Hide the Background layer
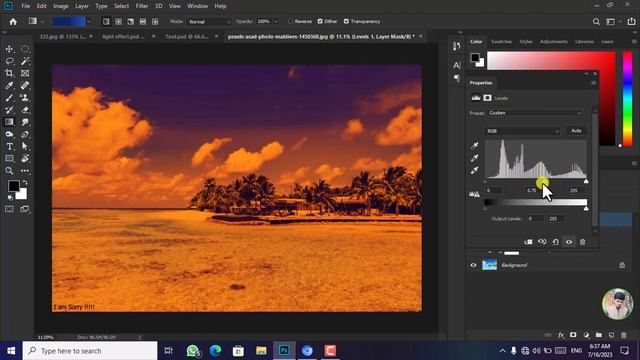Image resolution: width=640 pixels, height=360 pixels. coord(473,265)
